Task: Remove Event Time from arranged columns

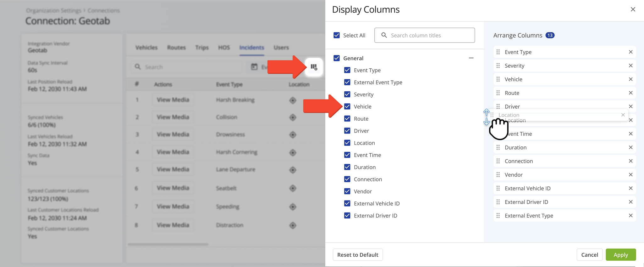Action: [630, 134]
